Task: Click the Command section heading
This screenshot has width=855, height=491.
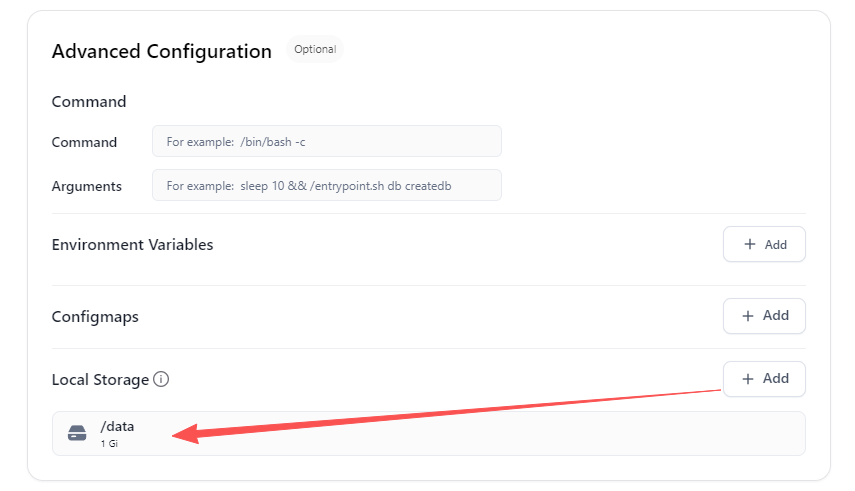Action: (89, 101)
